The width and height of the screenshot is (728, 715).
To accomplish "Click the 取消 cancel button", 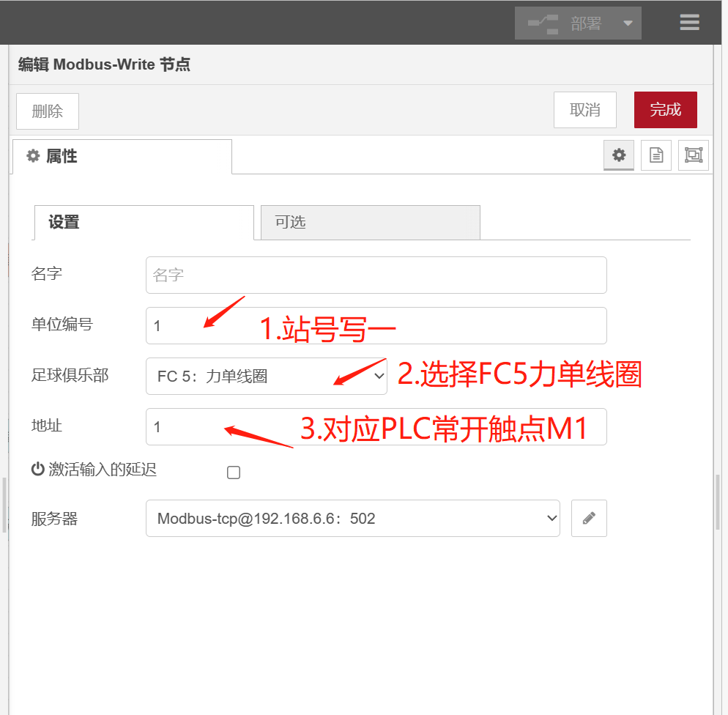I will [x=585, y=110].
